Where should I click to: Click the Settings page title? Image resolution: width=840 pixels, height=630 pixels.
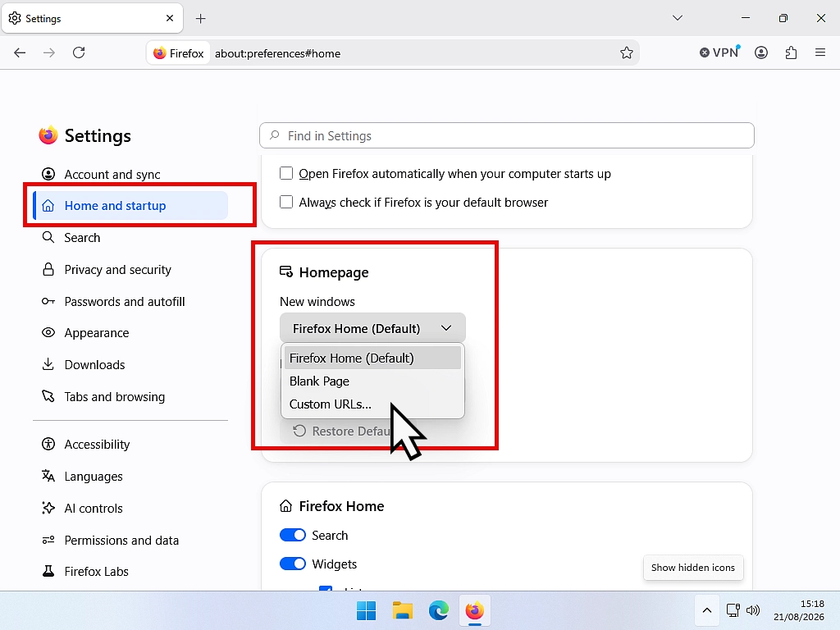pos(98,136)
